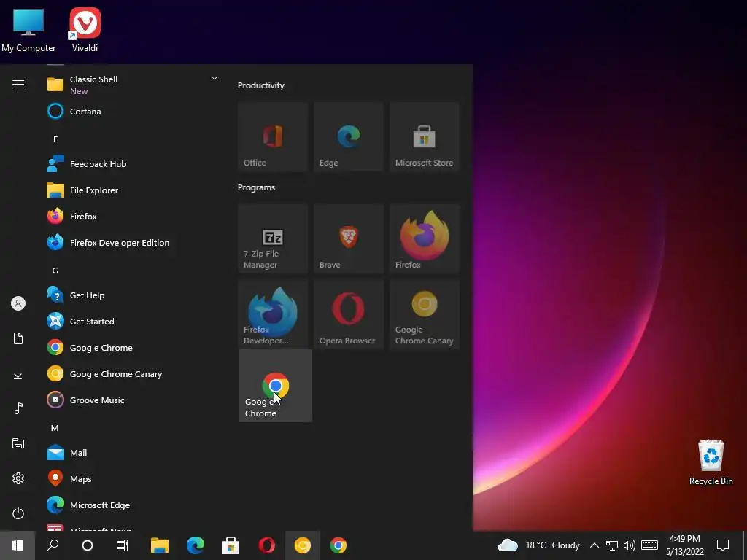Click the Power button in Start sidebar
Image resolution: width=747 pixels, height=560 pixels.
coord(18,513)
